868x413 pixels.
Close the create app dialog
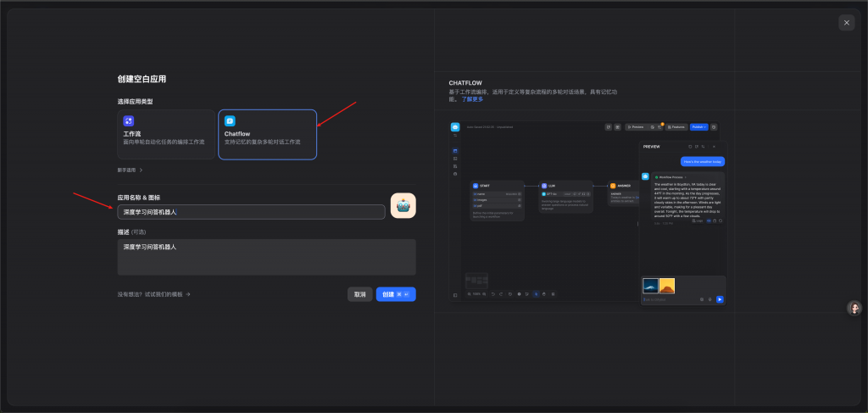pyautogui.click(x=846, y=23)
